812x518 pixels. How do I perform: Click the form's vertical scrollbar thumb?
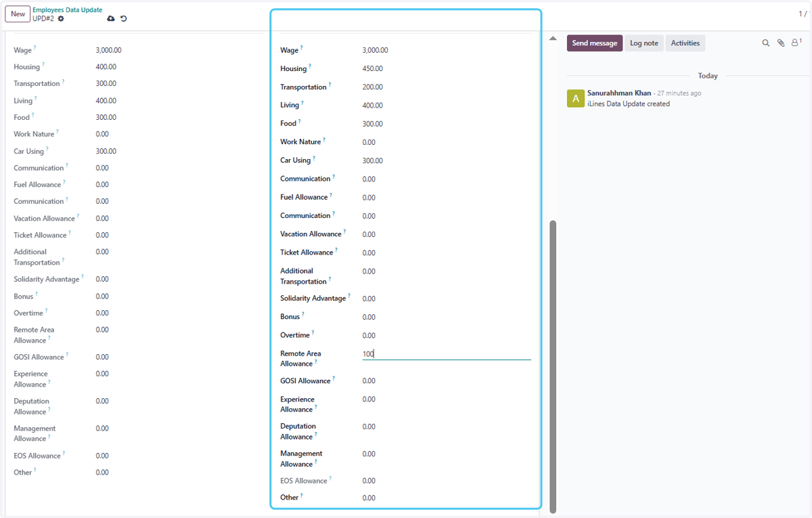tap(553, 366)
